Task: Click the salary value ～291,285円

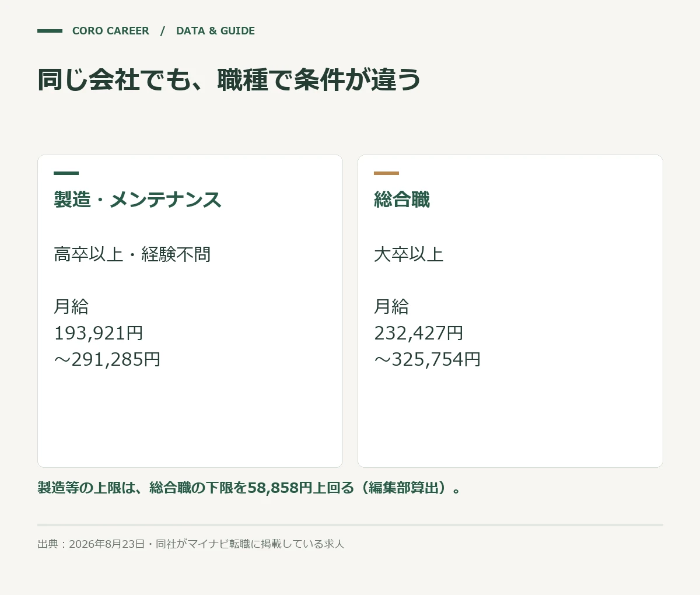Action: tap(107, 359)
